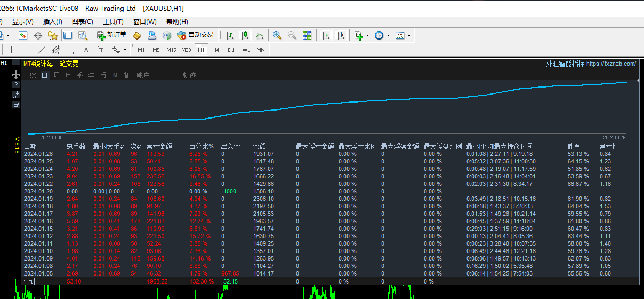Click the move panel arrows icon
Viewport: 644px width, 299px height.
pyautogui.click(x=16, y=75)
